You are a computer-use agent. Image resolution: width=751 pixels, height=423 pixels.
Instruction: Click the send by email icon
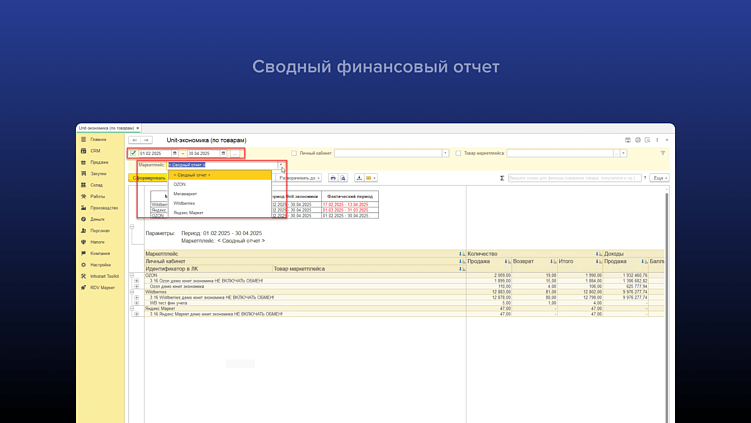tap(370, 178)
